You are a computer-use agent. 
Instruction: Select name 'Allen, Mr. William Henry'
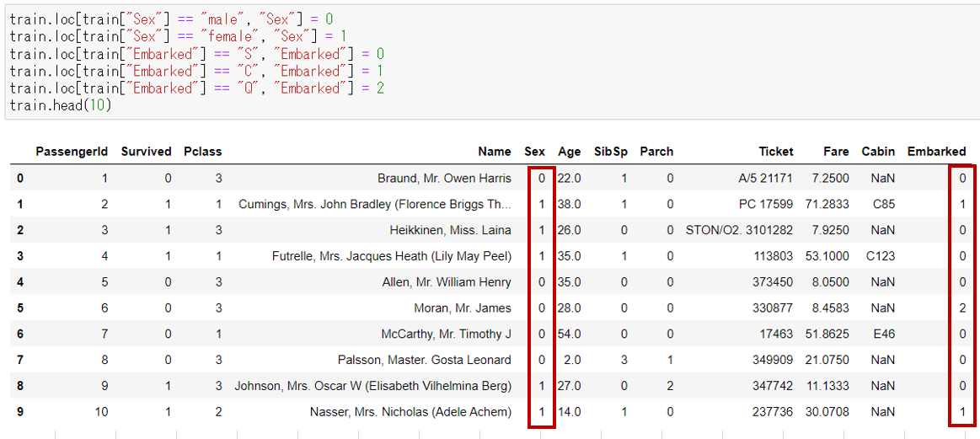447,282
